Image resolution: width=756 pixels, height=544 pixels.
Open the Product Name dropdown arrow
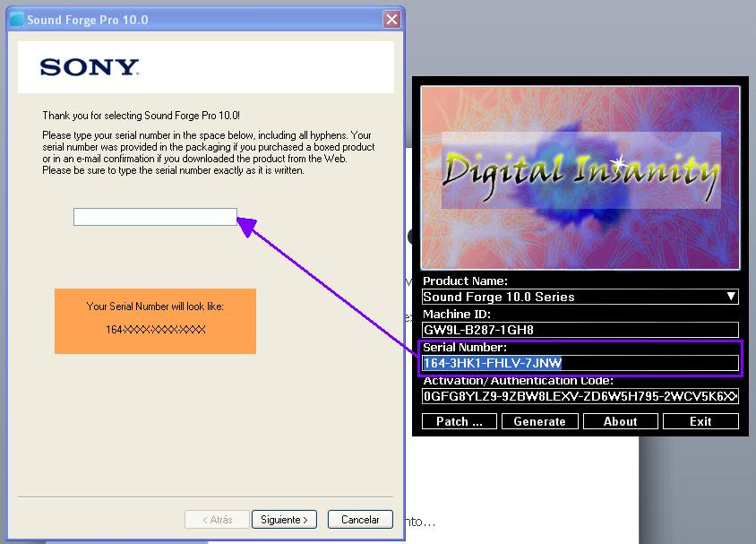click(x=731, y=296)
